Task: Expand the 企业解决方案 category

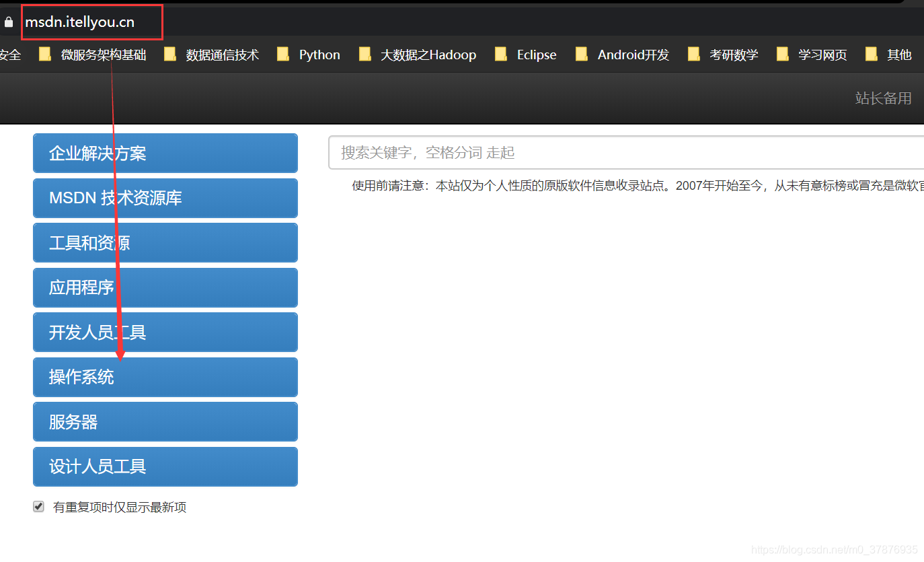Action: tap(165, 153)
